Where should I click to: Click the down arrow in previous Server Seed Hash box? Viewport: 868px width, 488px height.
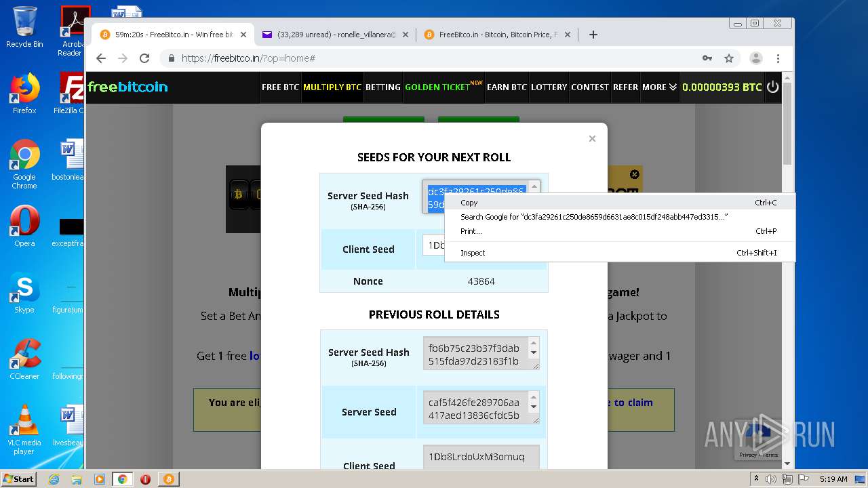pos(534,353)
